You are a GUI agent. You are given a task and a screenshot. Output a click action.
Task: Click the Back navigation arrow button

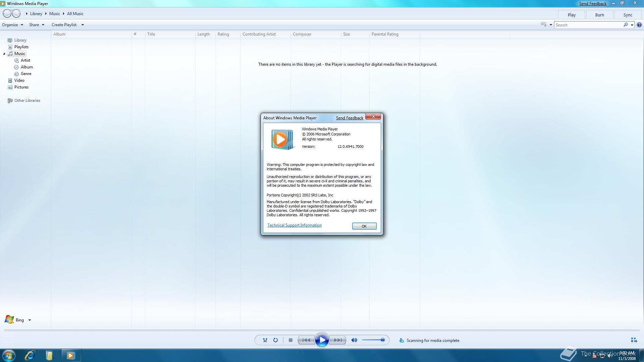(7, 14)
